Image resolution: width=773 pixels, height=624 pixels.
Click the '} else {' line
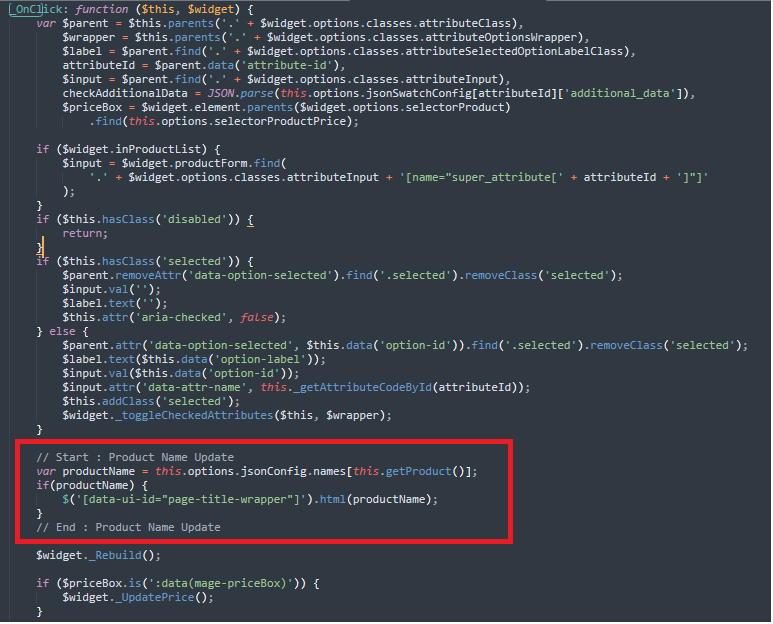coord(62,331)
